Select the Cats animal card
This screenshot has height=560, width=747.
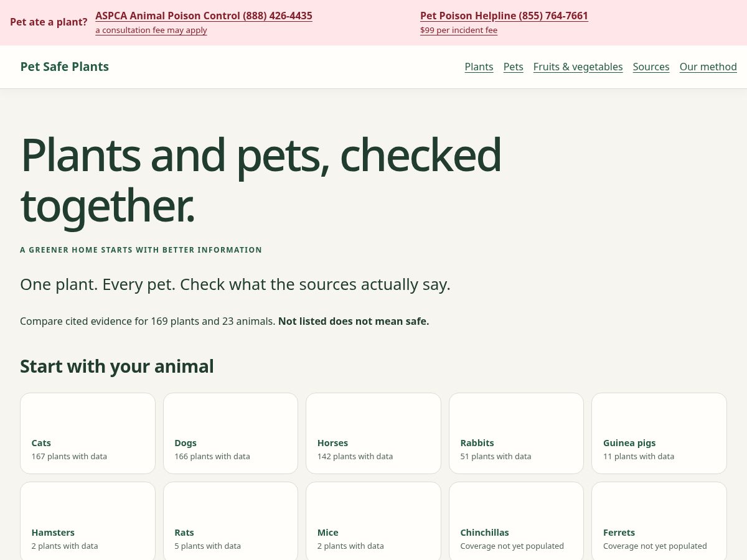(88, 433)
